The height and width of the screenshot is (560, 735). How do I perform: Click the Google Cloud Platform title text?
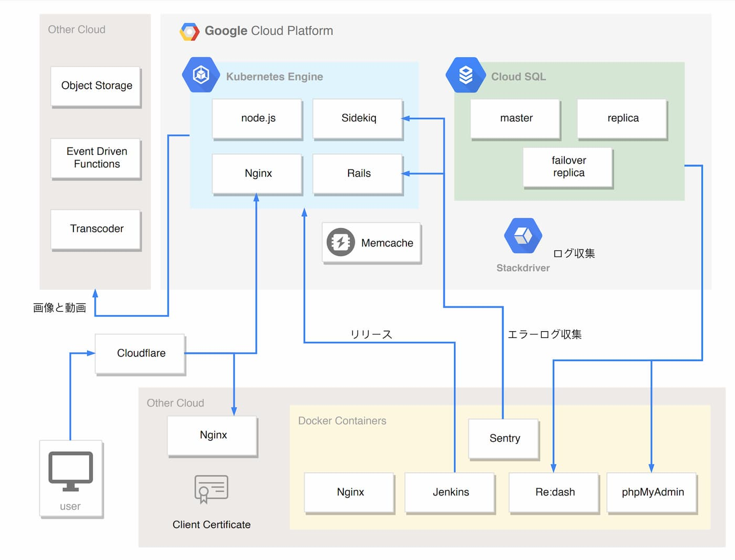pos(269,31)
